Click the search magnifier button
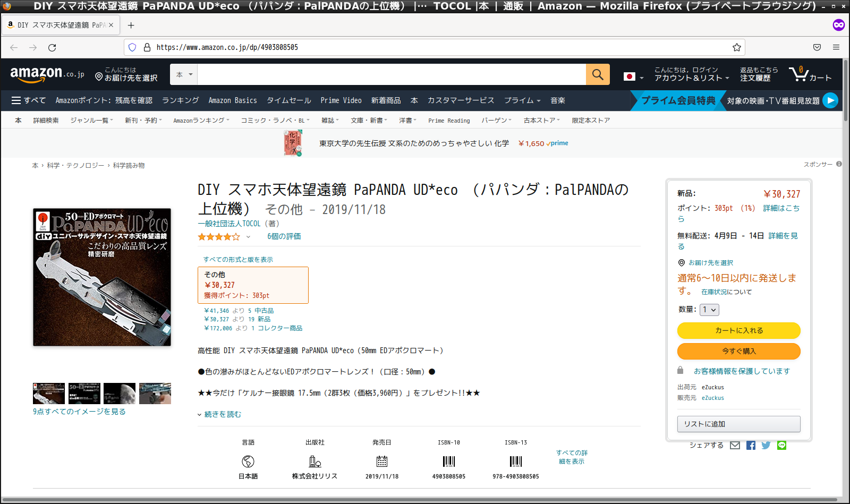 click(598, 74)
